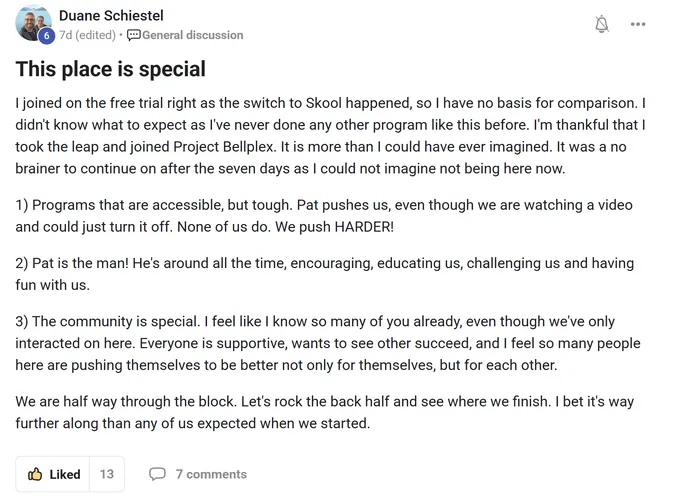Click the level 6 badge on avatar
Screen dimensions: 680x499
(x=46, y=36)
